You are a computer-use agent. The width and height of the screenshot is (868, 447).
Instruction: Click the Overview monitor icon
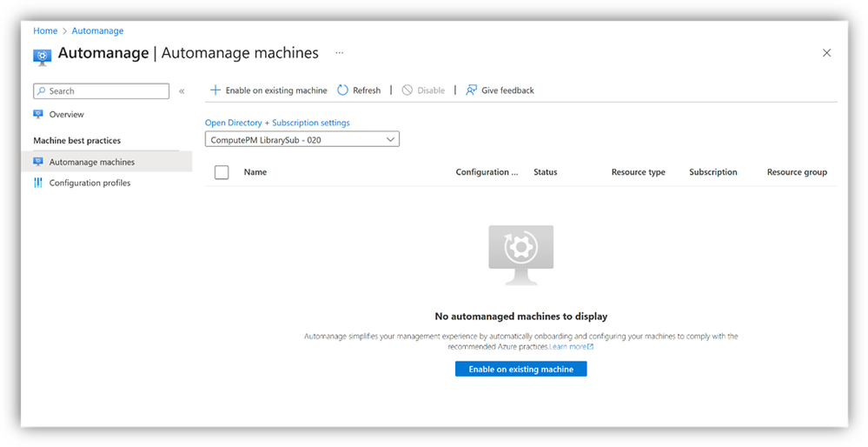(x=38, y=115)
